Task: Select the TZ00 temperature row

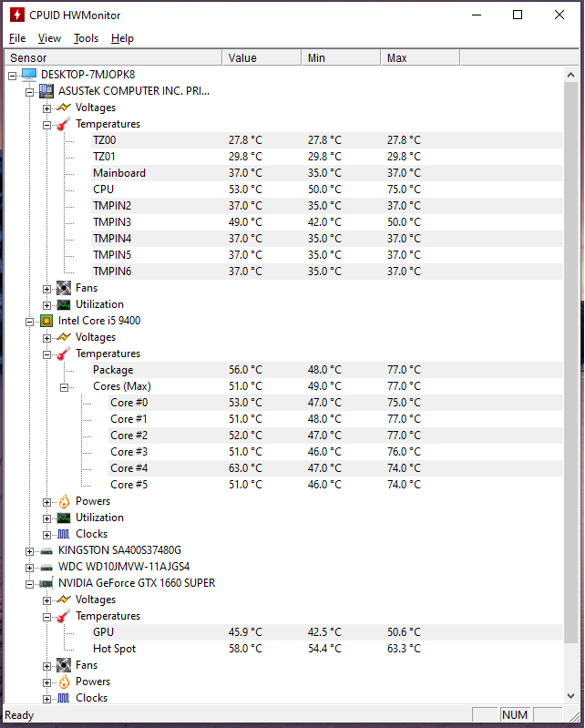Action: pos(327,140)
